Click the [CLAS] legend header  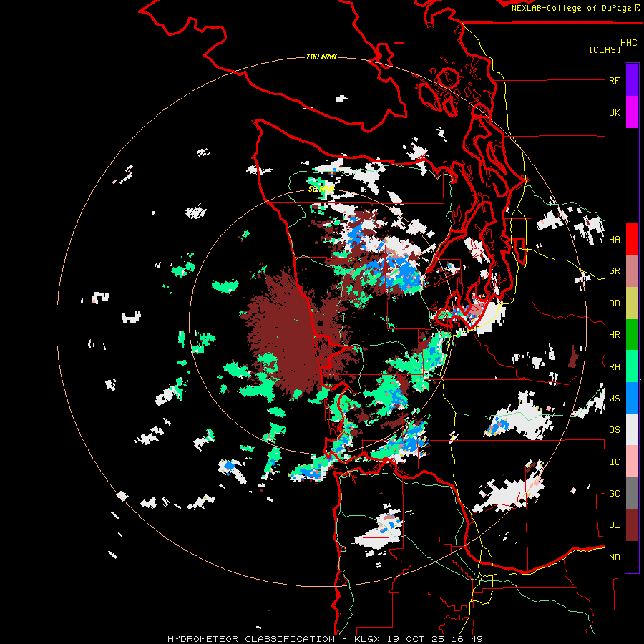[605, 50]
